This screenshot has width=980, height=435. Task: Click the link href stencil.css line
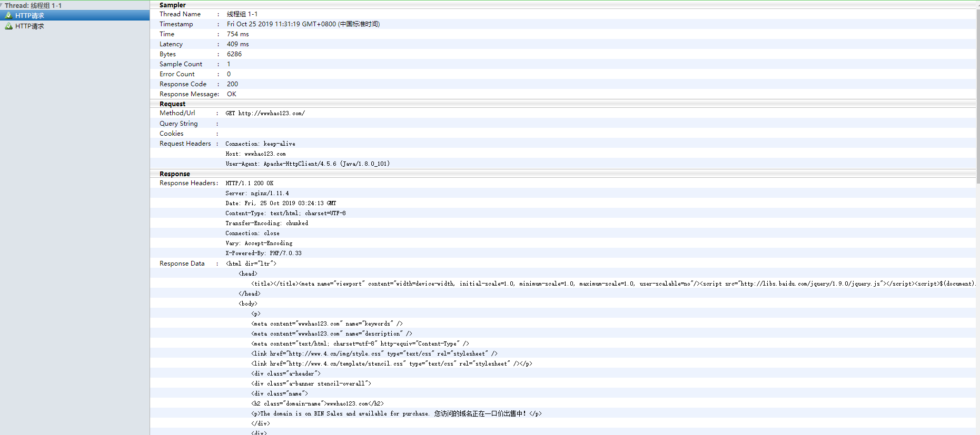click(392, 363)
